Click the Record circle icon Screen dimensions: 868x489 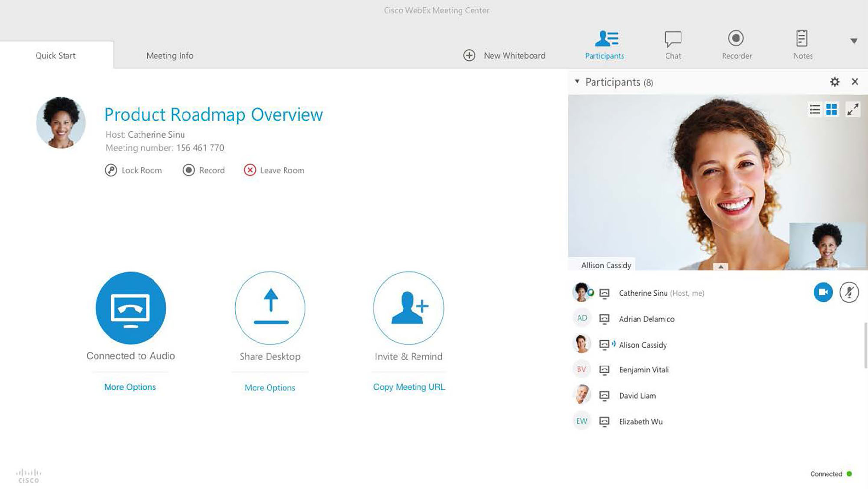tap(188, 170)
